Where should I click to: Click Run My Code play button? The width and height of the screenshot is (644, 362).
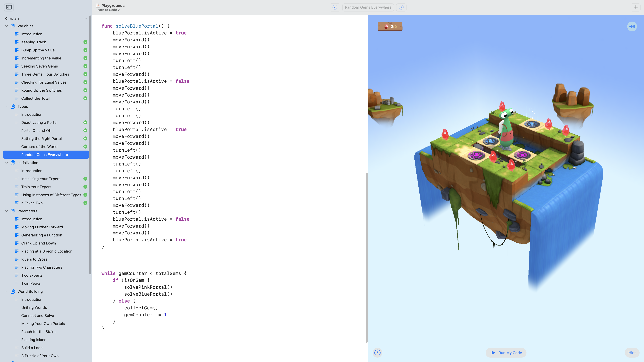coord(506,353)
